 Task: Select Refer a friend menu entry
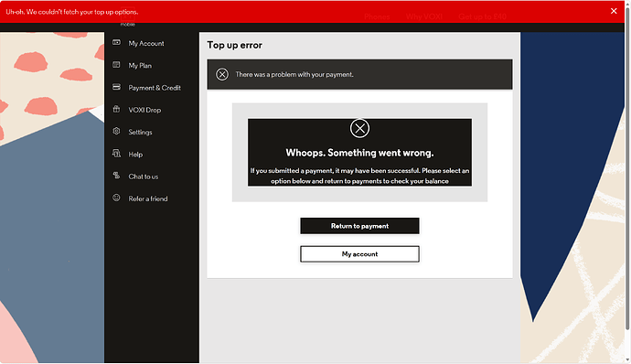pyautogui.click(x=147, y=198)
